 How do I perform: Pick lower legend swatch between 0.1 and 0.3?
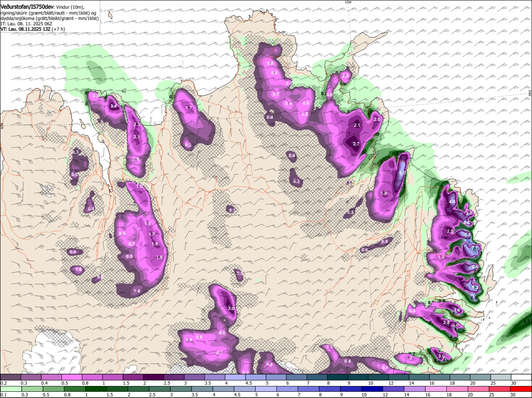coord(11,389)
